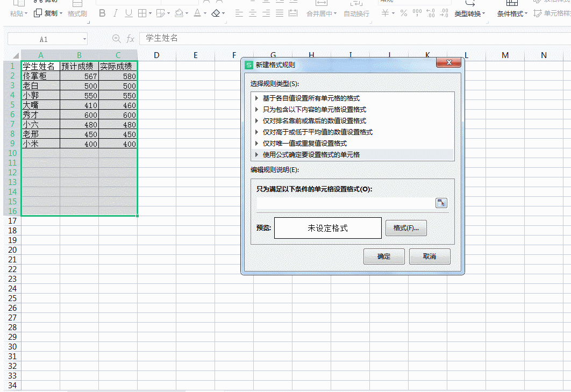Center cell text horizontally
The height and width of the screenshot is (392, 571).
pyautogui.click(x=253, y=13)
